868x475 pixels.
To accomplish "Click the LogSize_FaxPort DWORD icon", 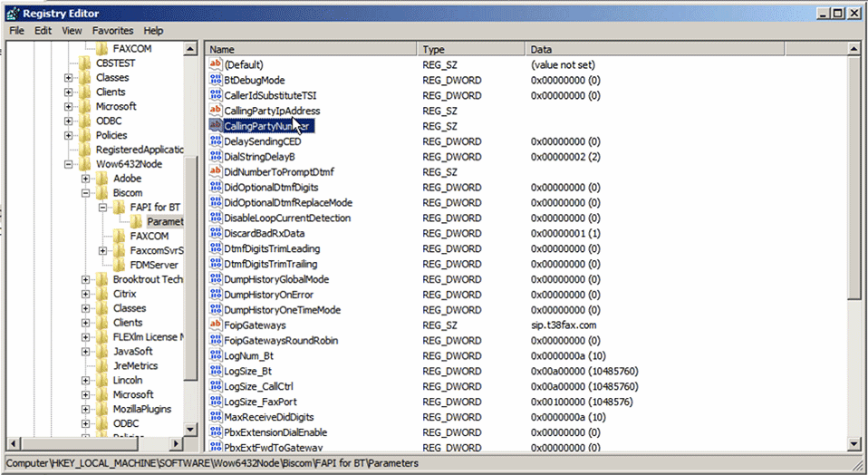I will tap(216, 402).
